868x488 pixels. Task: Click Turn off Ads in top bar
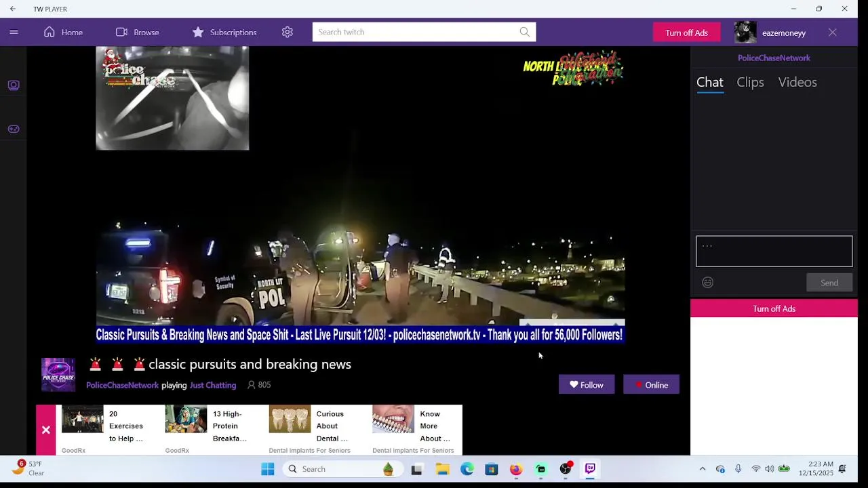click(x=686, y=33)
